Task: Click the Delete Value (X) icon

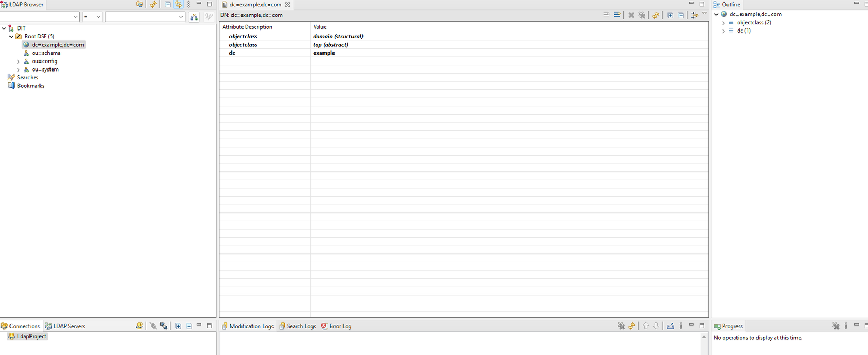Action: click(x=631, y=15)
